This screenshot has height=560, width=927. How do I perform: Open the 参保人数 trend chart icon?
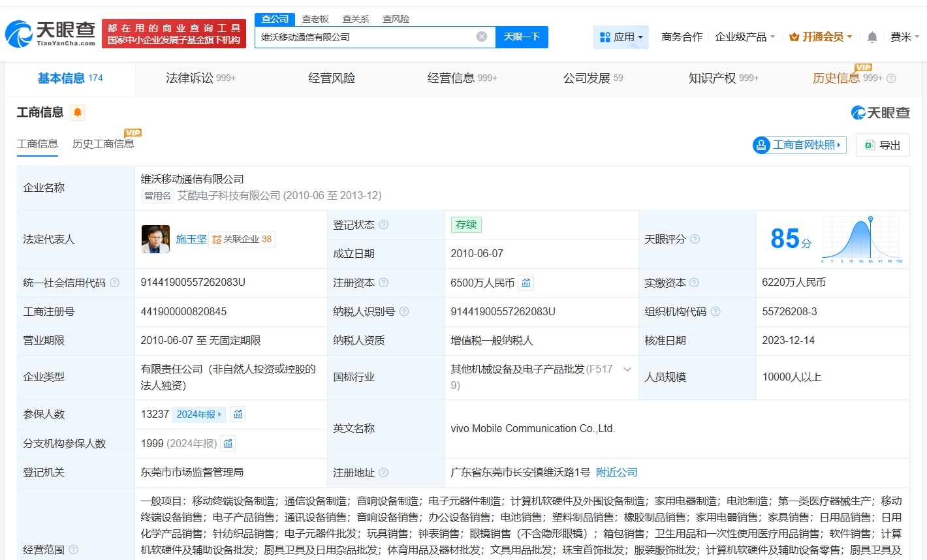(x=238, y=414)
